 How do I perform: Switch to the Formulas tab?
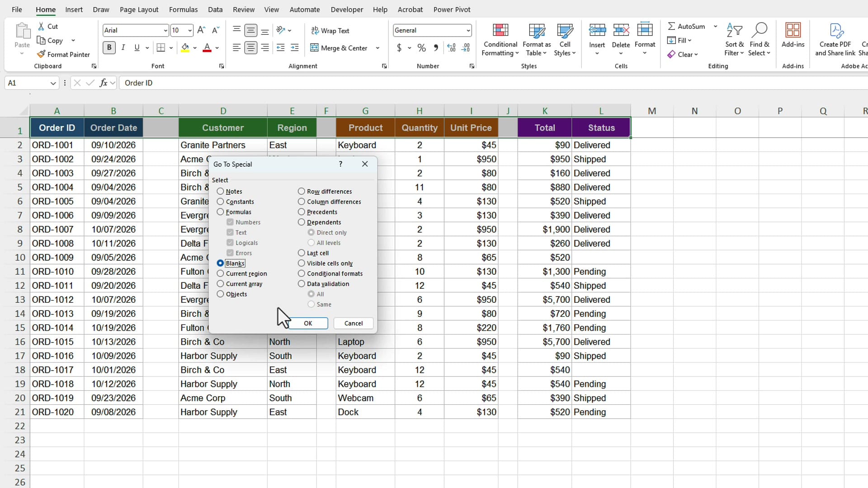point(183,9)
